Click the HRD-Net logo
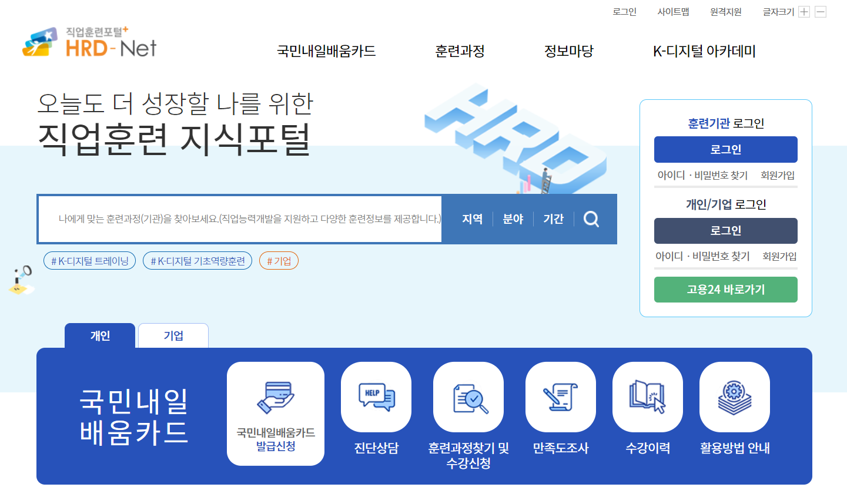Viewport: 847px width, 504px height. [89, 42]
